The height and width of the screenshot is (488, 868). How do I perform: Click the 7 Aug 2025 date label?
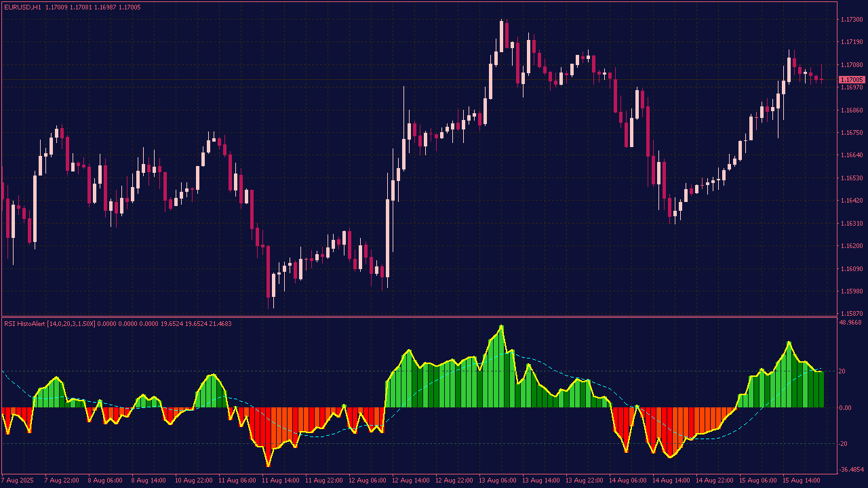pos(18,481)
